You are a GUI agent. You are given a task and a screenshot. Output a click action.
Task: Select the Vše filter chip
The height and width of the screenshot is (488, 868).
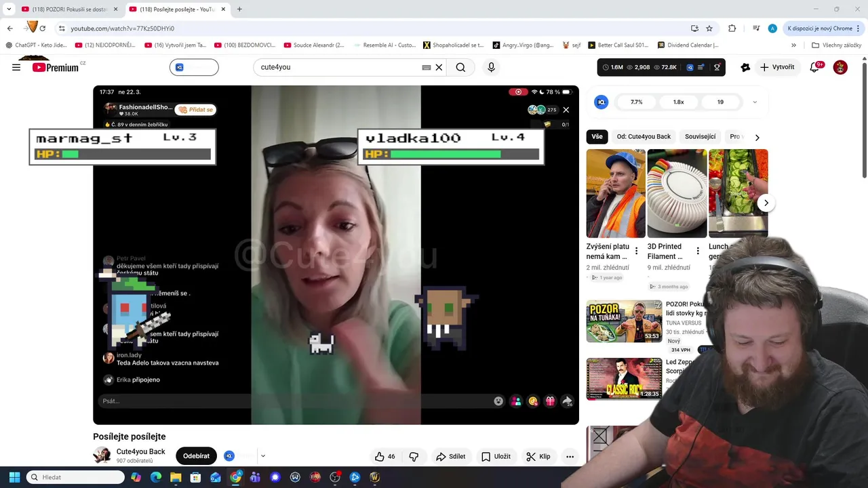(597, 137)
